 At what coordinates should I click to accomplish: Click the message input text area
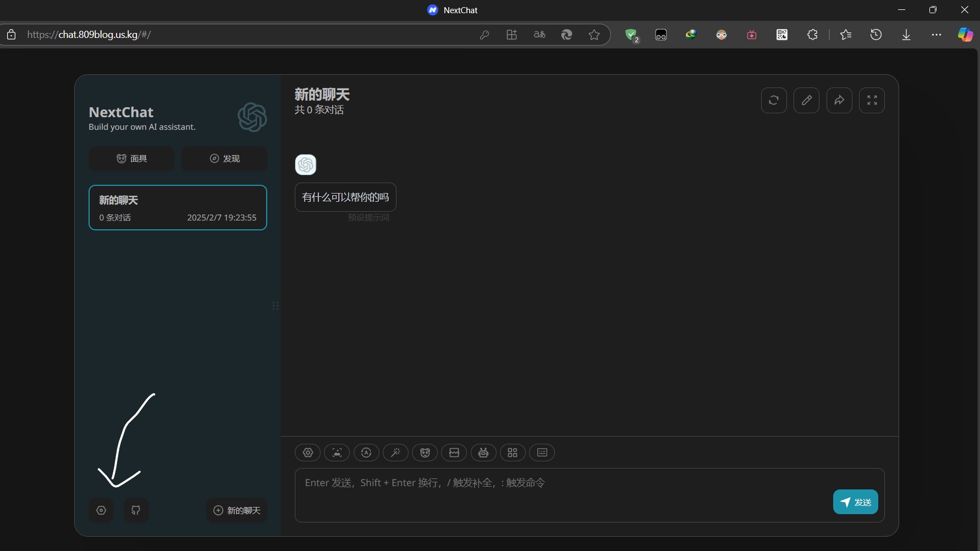pos(590,495)
